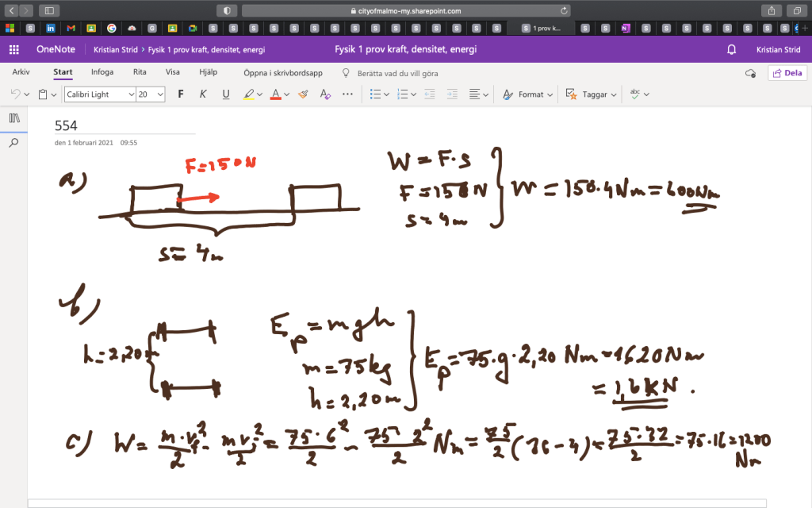The width and height of the screenshot is (812, 508).
Task: Expand the Taggar dropdown
Action: (591, 94)
